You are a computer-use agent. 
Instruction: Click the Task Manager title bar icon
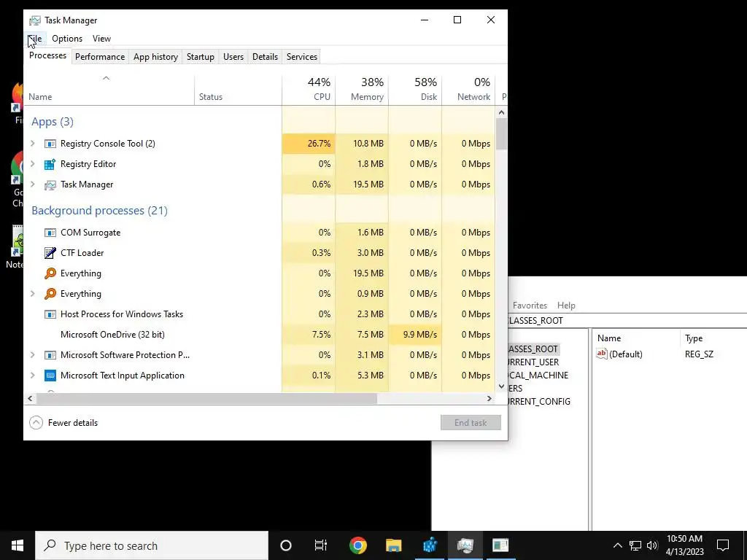pyautogui.click(x=35, y=20)
